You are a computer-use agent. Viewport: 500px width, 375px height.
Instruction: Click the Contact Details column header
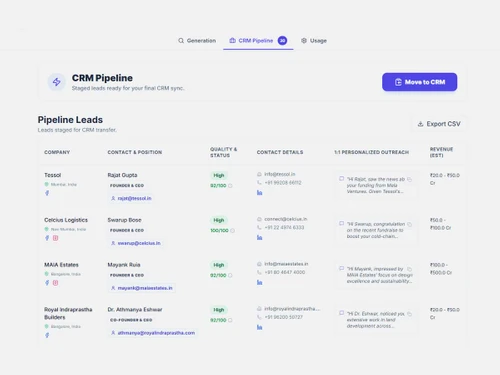click(280, 152)
